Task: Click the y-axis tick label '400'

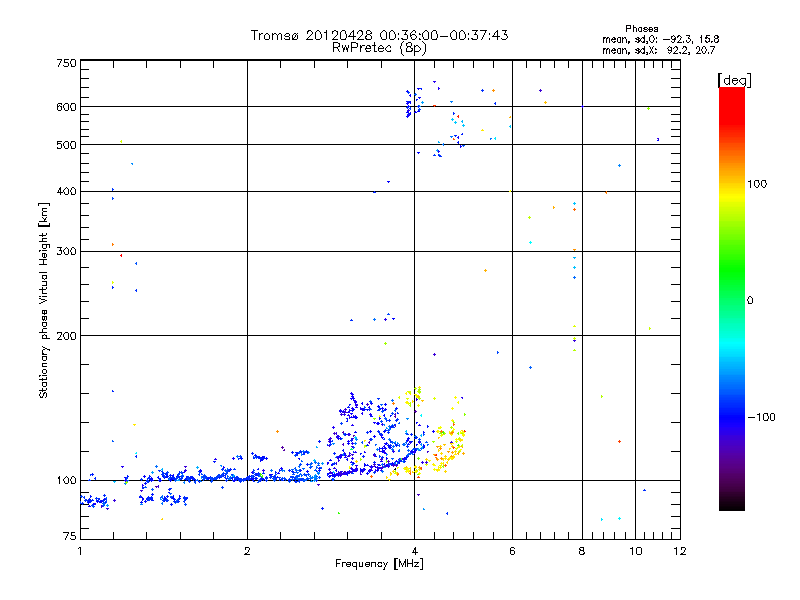Action: click(66, 192)
